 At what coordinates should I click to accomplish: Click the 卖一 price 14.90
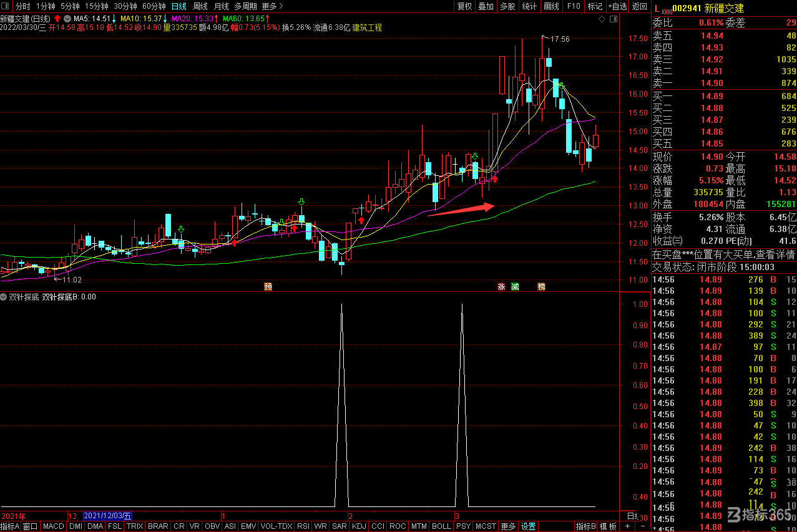pyautogui.click(x=711, y=83)
